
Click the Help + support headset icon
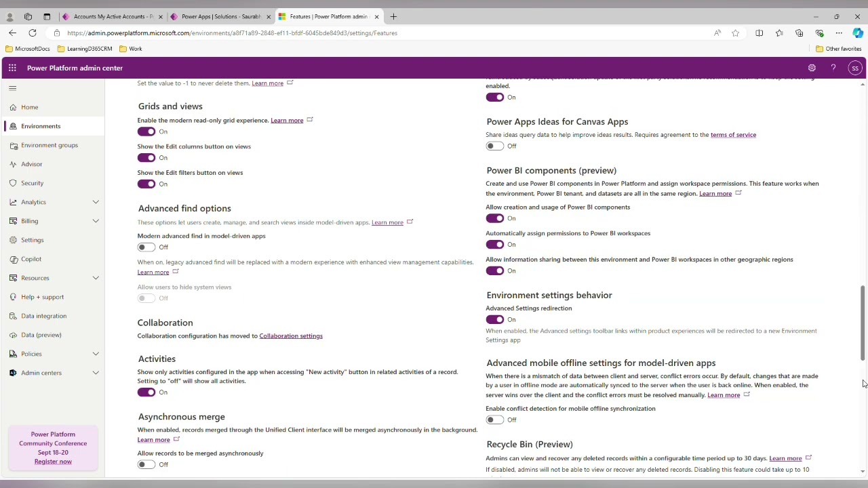point(13,297)
